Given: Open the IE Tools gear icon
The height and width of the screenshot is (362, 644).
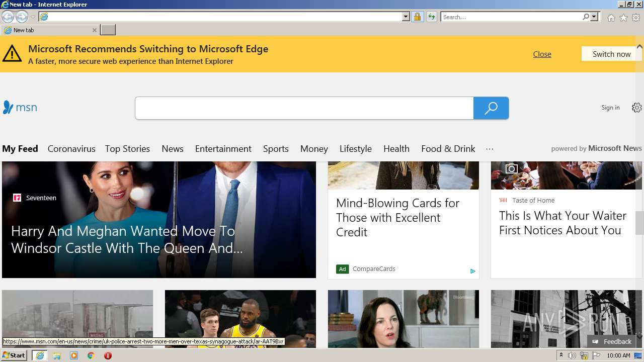Looking at the screenshot, I should point(636,18).
